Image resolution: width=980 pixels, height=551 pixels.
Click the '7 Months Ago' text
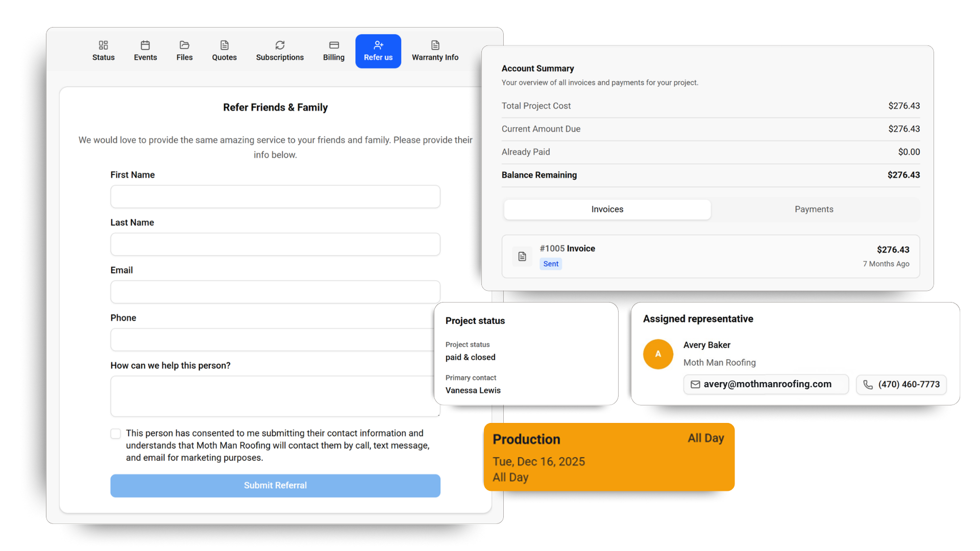click(886, 264)
